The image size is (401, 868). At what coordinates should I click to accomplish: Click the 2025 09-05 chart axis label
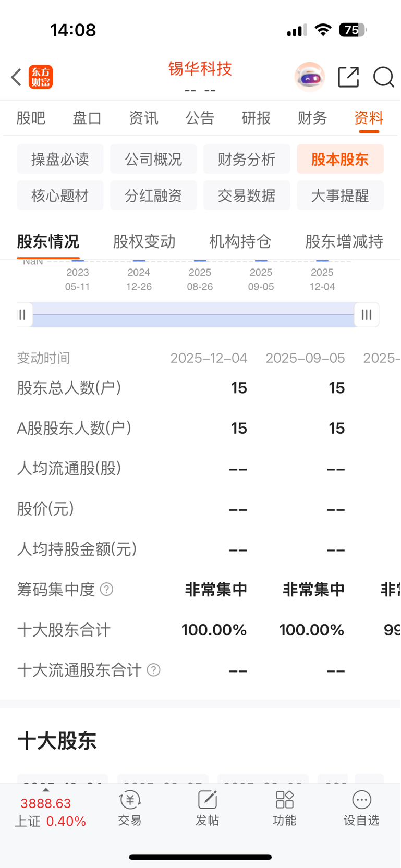pyautogui.click(x=261, y=279)
